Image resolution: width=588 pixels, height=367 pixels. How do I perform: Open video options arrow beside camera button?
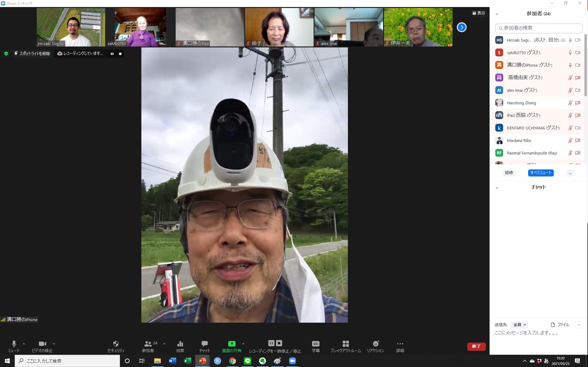click(x=54, y=344)
